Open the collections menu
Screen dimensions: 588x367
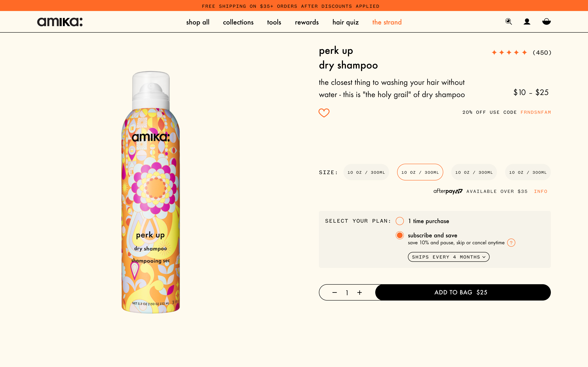tap(238, 22)
